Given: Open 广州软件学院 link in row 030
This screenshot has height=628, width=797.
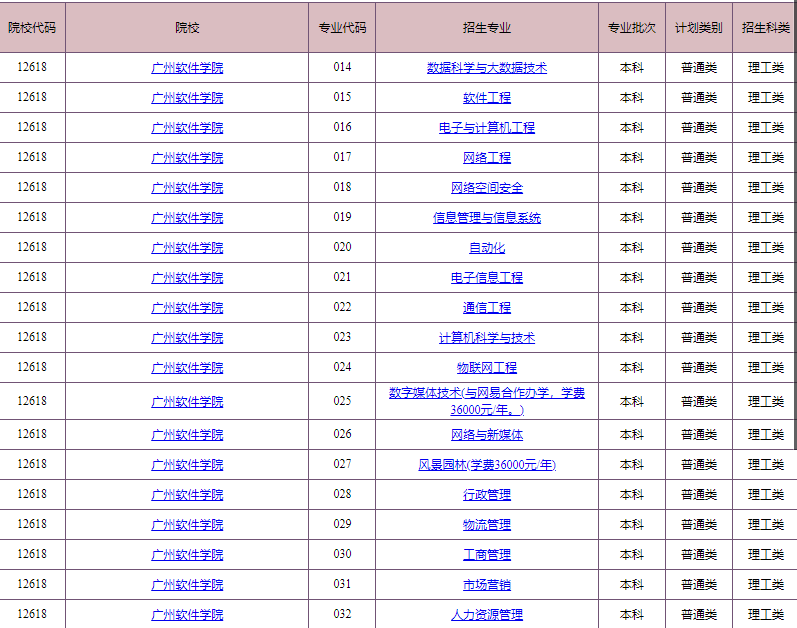Looking at the screenshot, I should [187, 554].
